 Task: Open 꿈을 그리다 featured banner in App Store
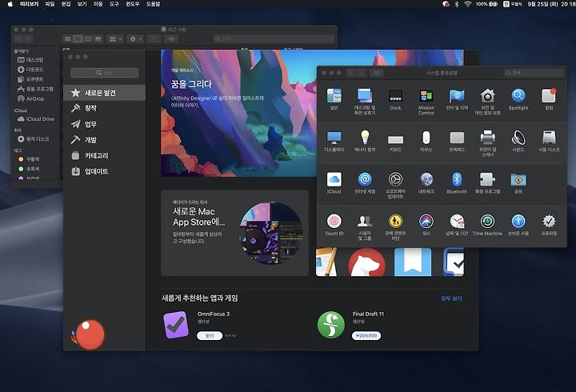(238, 113)
